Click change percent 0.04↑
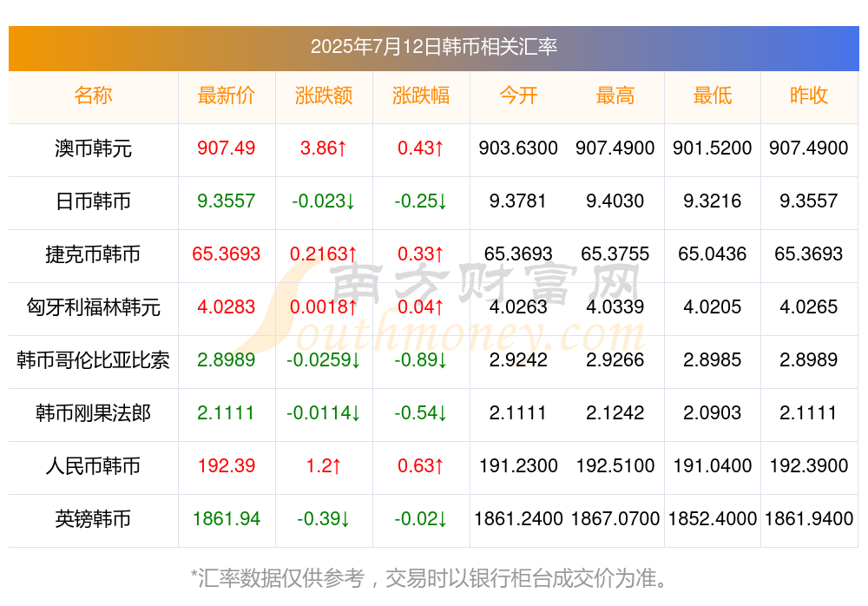 [421, 306]
